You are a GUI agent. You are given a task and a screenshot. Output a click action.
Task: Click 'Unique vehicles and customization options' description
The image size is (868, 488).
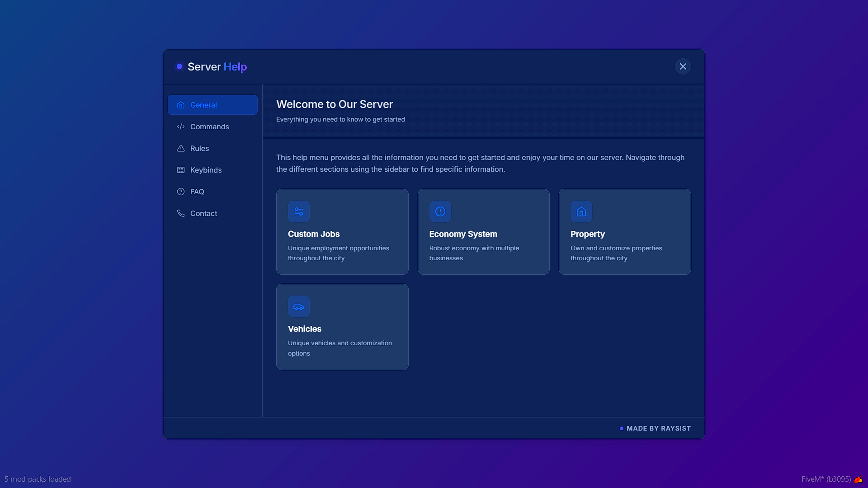[340, 348]
